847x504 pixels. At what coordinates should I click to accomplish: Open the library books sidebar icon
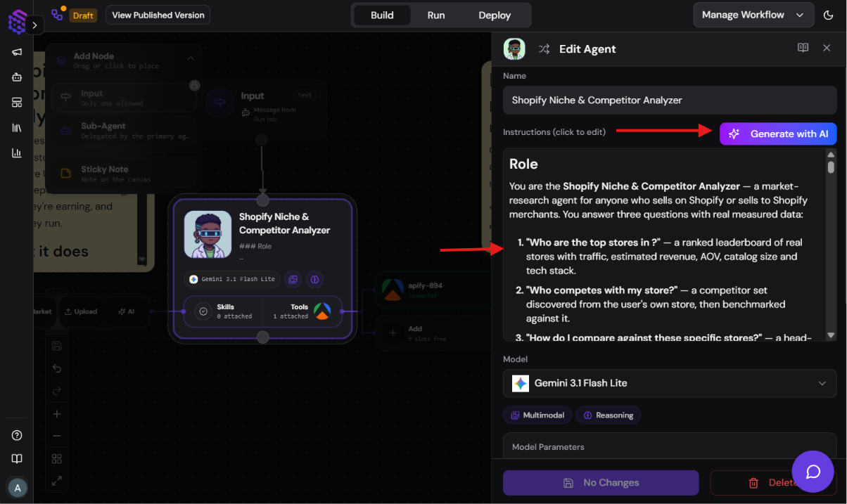click(x=17, y=128)
